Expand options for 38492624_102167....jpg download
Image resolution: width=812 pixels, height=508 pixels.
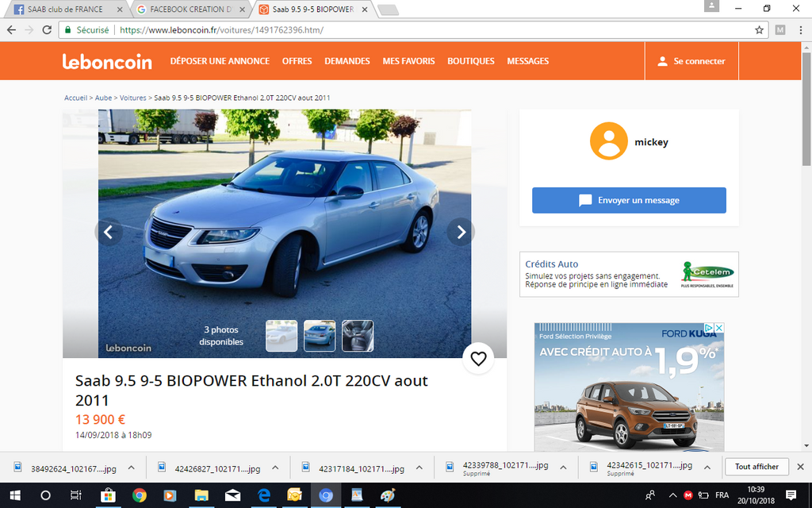click(x=132, y=468)
